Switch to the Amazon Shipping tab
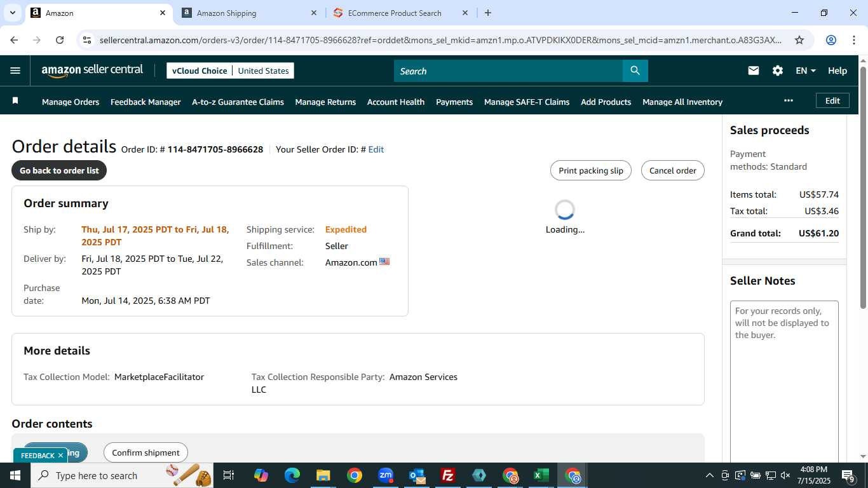Image resolution: width=868 pixels, height=488 pixels. (250, 13)
